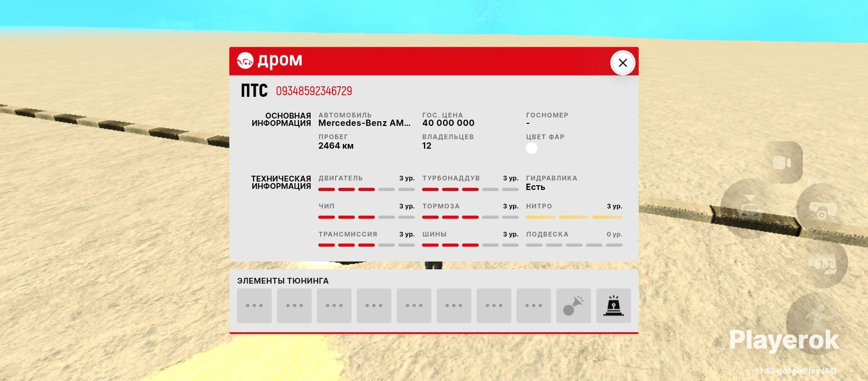Click the ТЕХНИЧЕСКАЯ ИНФОРМАЦИЯ section label

coord(281,183)
